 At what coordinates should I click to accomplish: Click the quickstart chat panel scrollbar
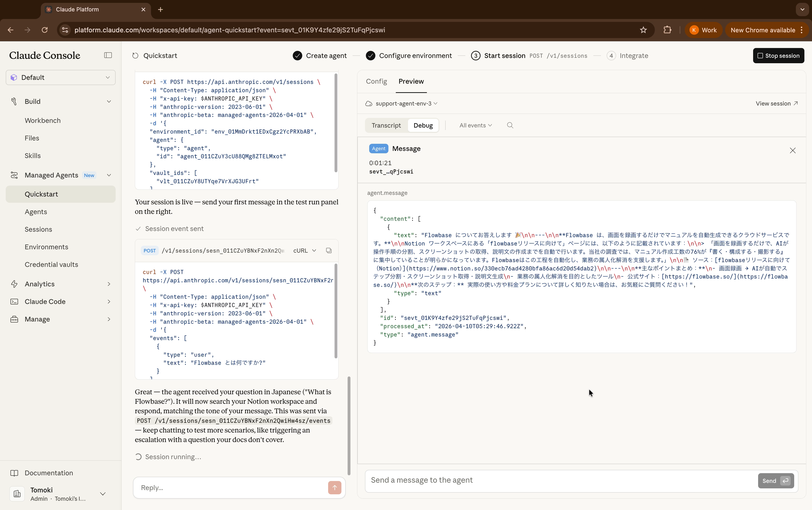349,426
